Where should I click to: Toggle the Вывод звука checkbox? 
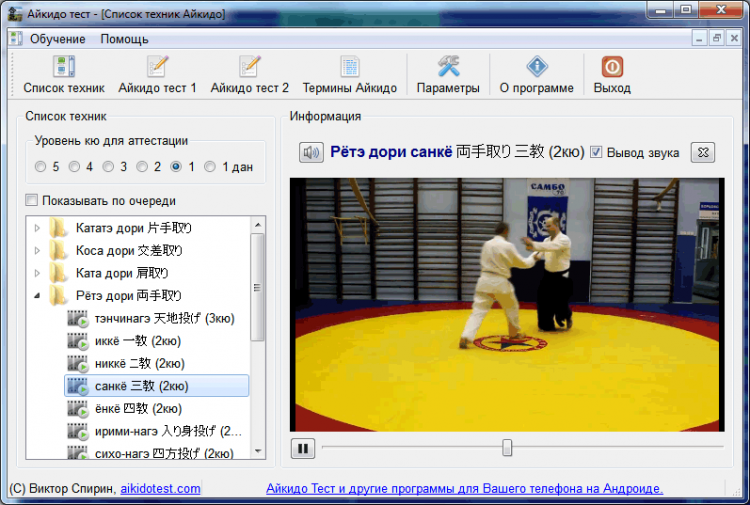coord(596,152)
